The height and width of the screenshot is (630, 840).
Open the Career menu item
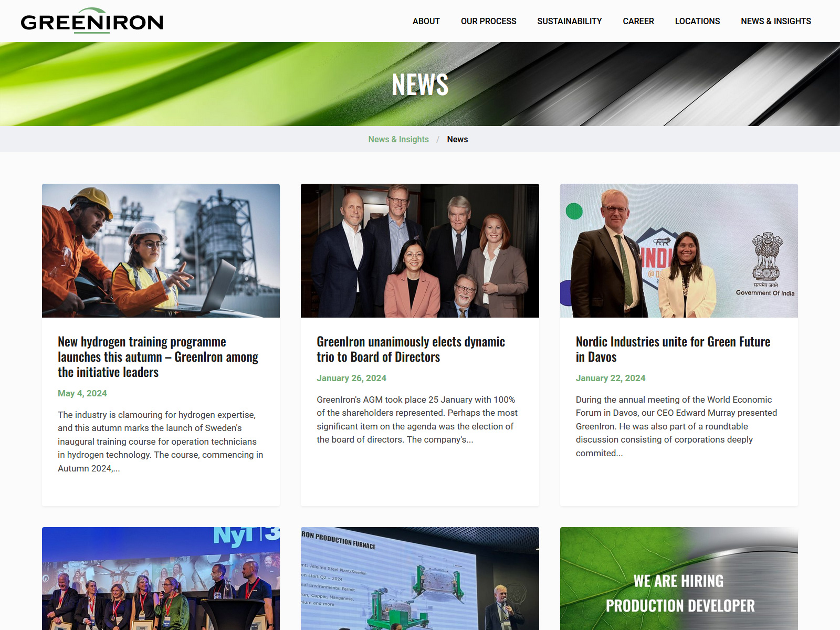[638, 21]
